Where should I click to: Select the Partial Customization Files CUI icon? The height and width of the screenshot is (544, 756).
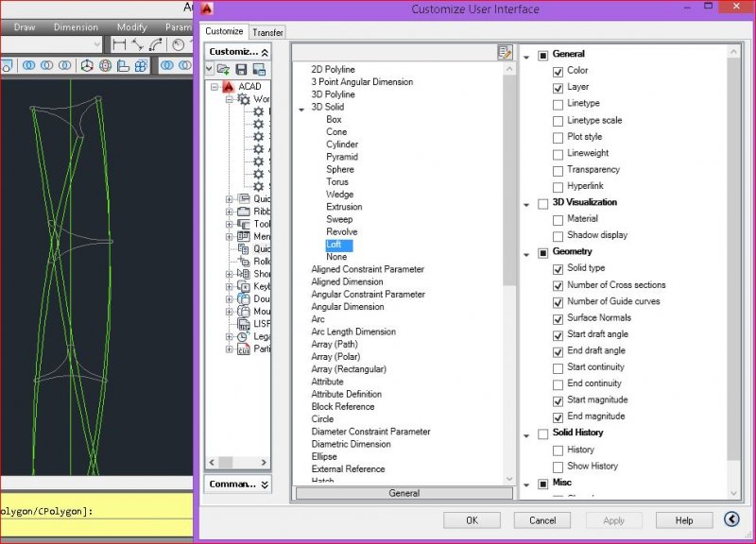point(244,348)
